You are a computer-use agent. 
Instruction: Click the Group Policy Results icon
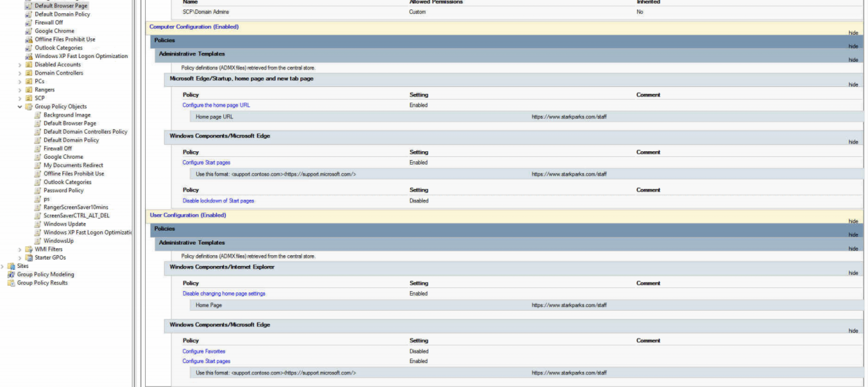pos(11,283)
